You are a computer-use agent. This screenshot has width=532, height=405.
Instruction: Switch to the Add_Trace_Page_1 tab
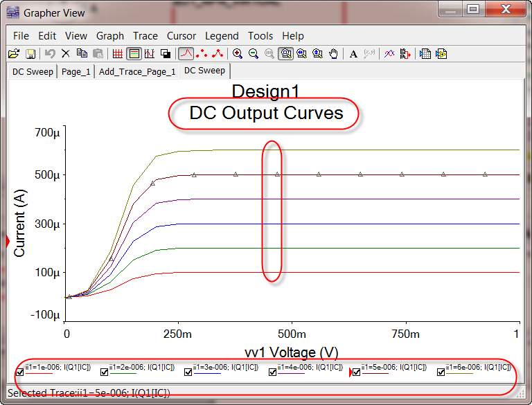(137, 72)
